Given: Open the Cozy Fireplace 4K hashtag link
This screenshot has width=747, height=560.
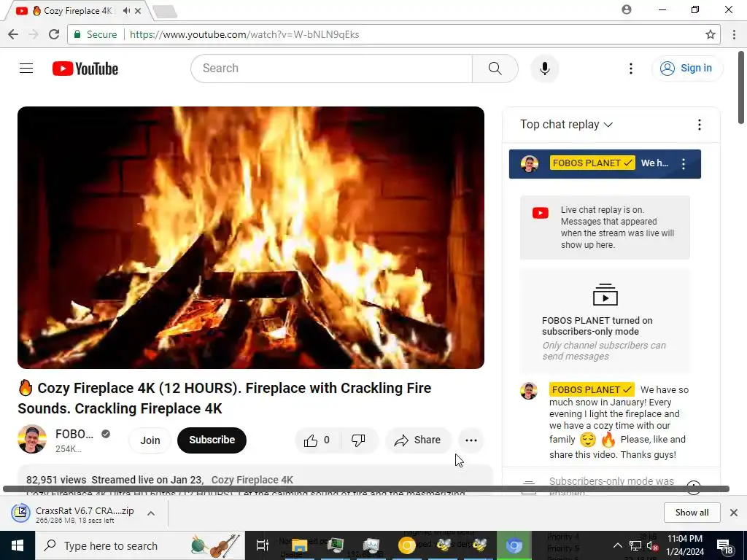Looking at the screenshot, I should pos(252,480).
